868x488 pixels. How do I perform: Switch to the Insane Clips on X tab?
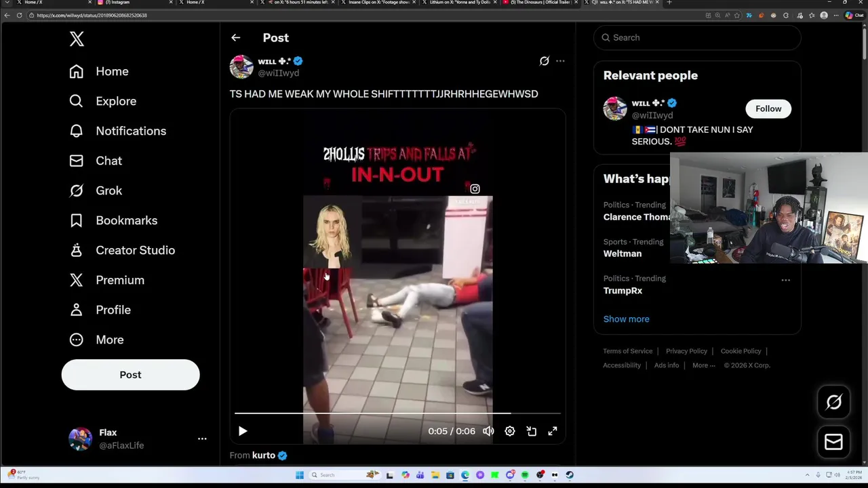tap(379, 3)
